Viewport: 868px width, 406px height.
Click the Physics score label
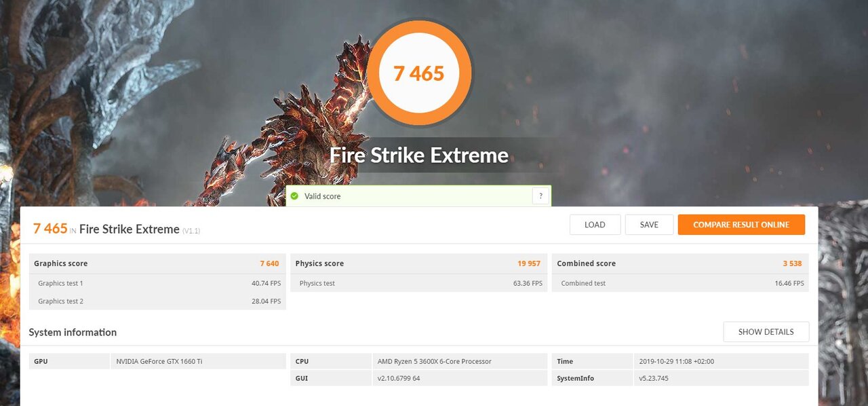tap(319, 263)
